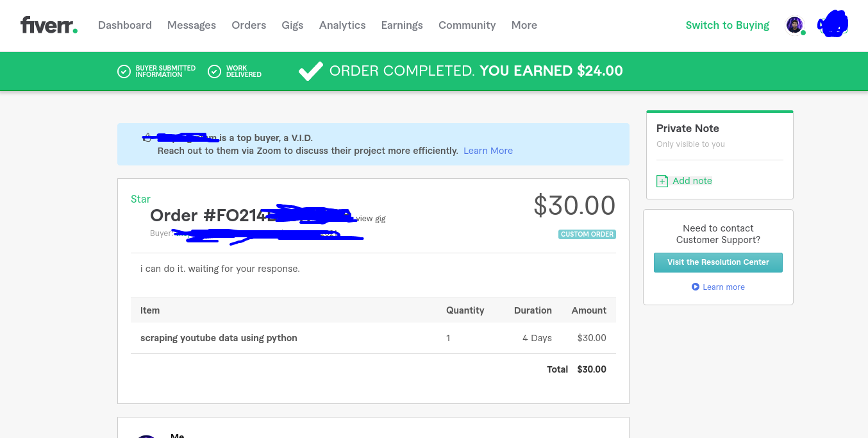Click the Custom Order badge

587,234
